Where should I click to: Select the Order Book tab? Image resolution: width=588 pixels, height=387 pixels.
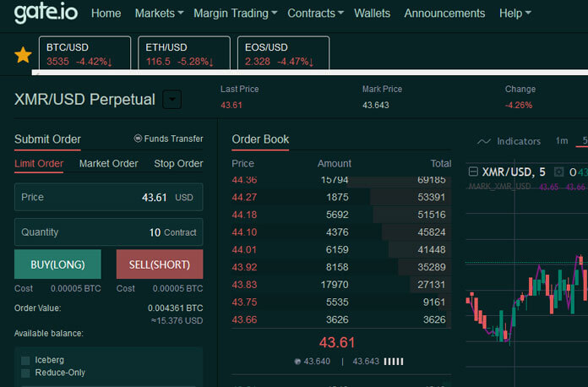[260, 139]
